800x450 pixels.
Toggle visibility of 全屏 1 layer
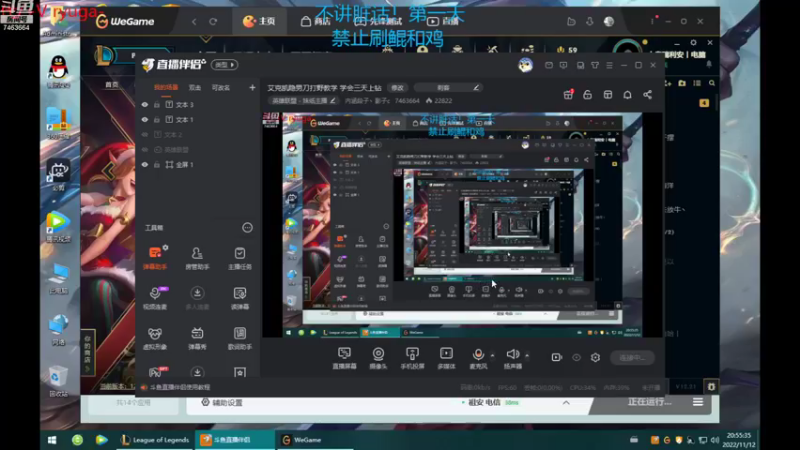click(145, 165)
